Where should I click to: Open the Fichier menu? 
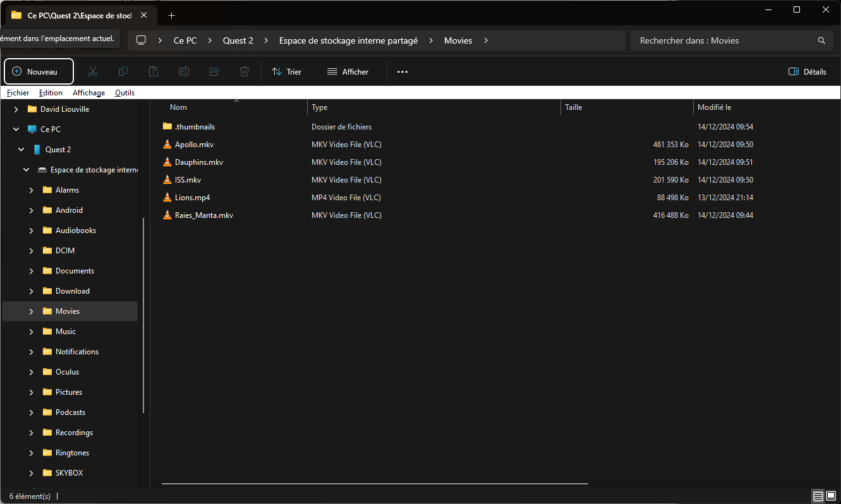tap(18, 93)
